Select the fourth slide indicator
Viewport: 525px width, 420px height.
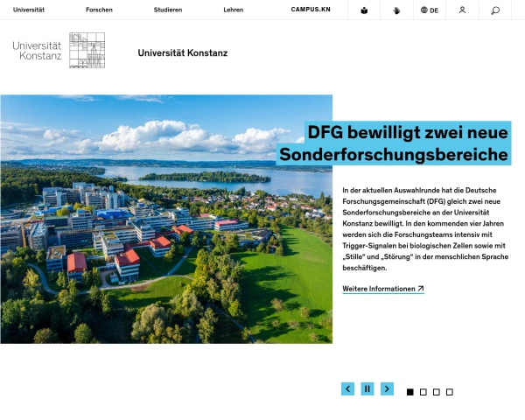[450, 392]
